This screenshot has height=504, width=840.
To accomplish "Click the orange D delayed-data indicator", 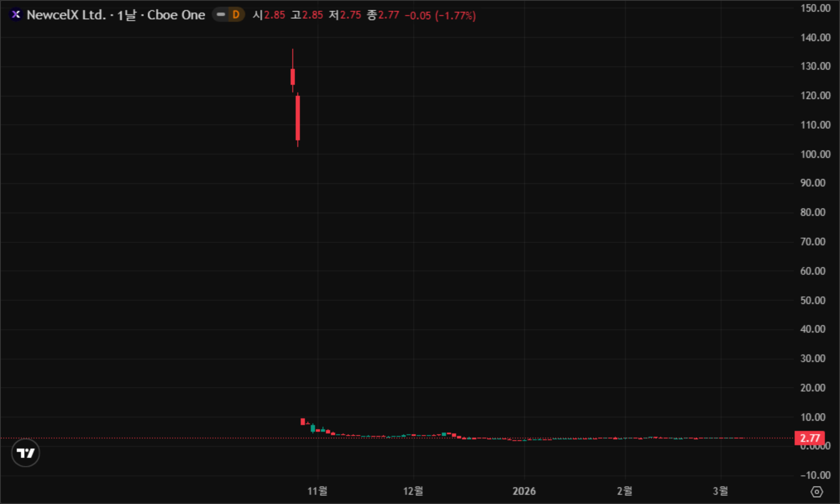I will pyautogui.click(x=236, y=15).
